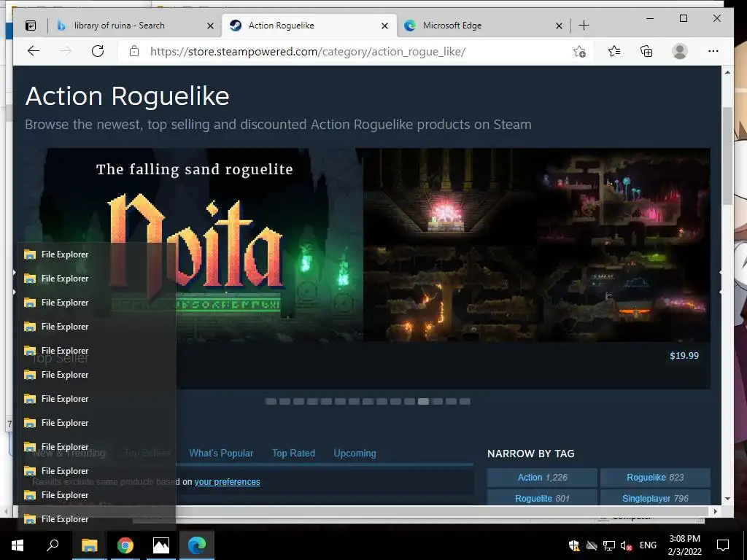
Task: Open Edge's tab actions menu icon
Action: [x=31, y=26]
